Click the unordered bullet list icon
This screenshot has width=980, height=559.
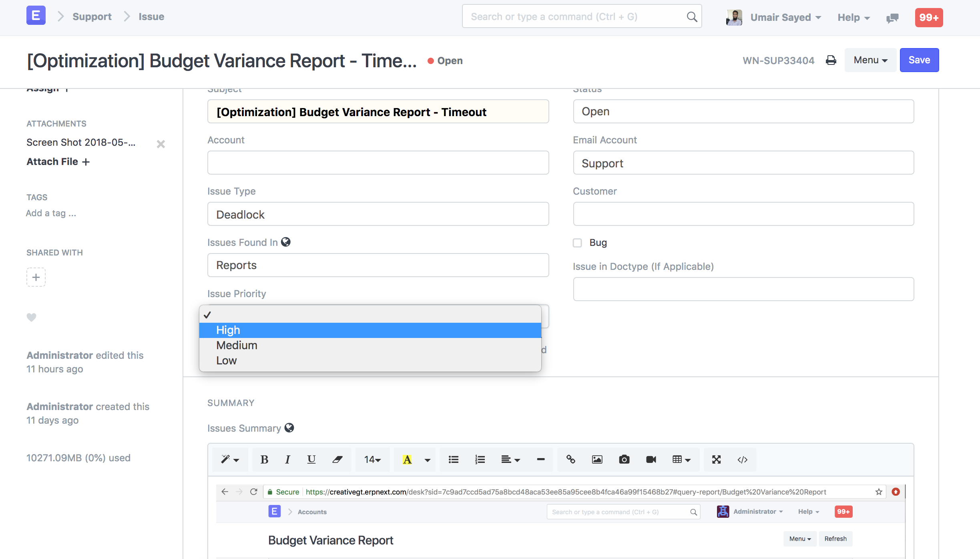453,460
